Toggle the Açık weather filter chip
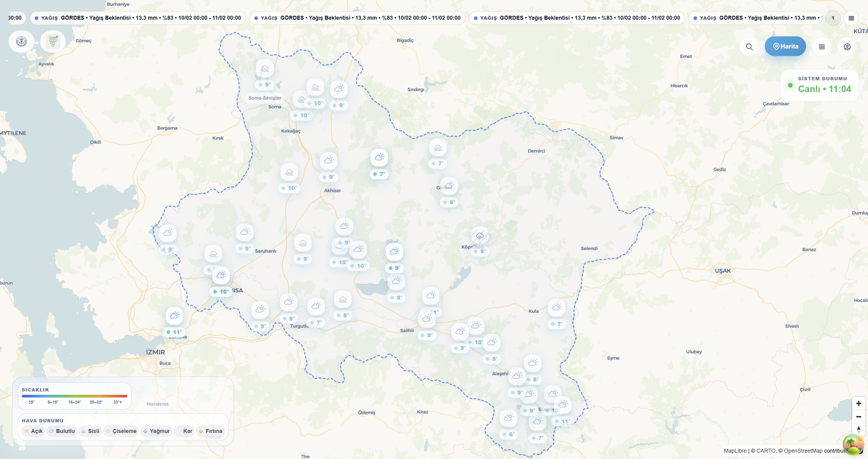The image size is (868, 459). pos(33,431)
